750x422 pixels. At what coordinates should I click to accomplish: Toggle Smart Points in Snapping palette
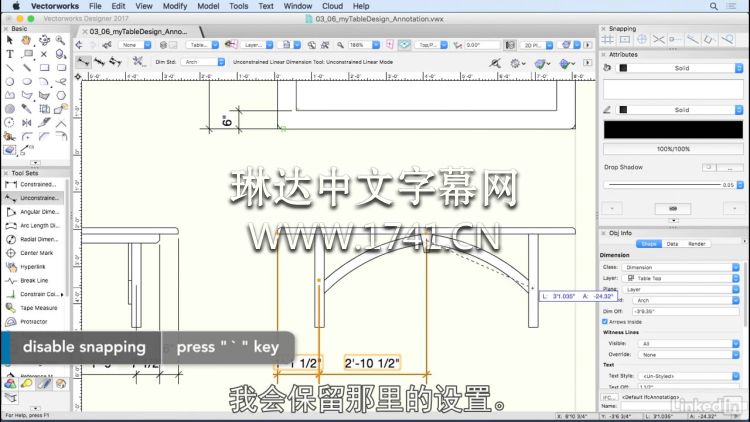[675, 39]
